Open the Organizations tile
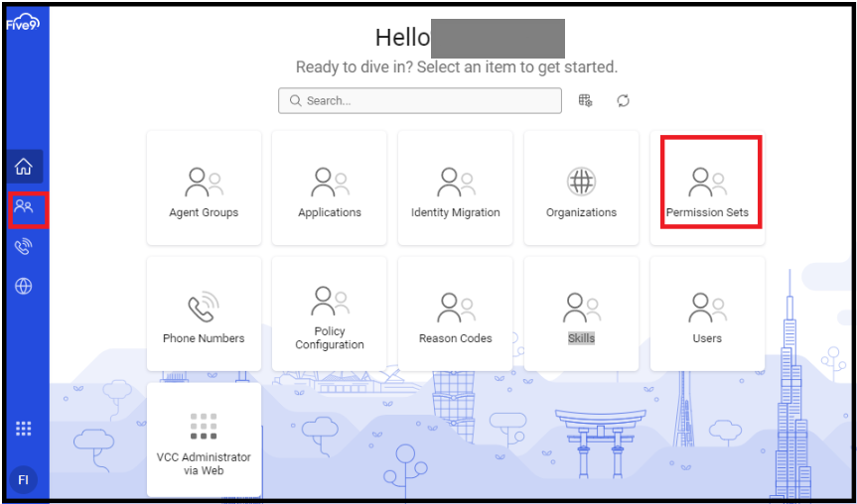This screenshot has width=857, height=504. point(582,188)
